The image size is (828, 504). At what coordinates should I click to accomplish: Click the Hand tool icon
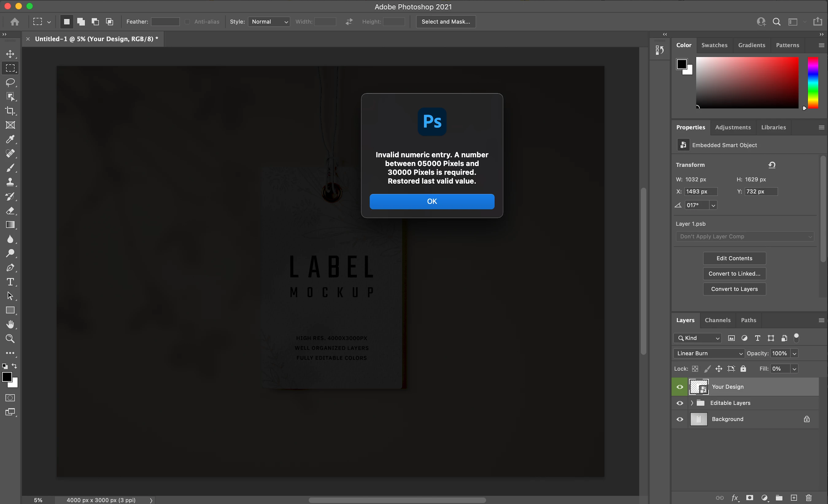coord(10,324)
